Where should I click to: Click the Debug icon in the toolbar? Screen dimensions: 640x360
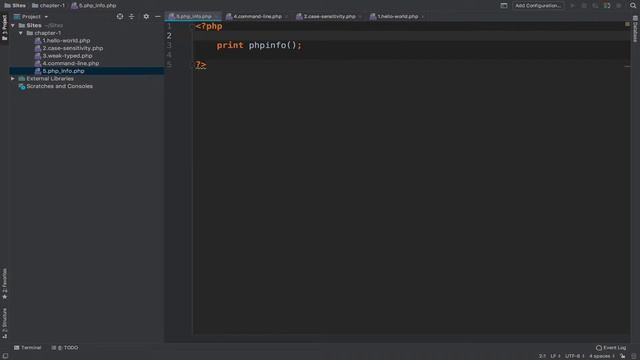[584, 6]
